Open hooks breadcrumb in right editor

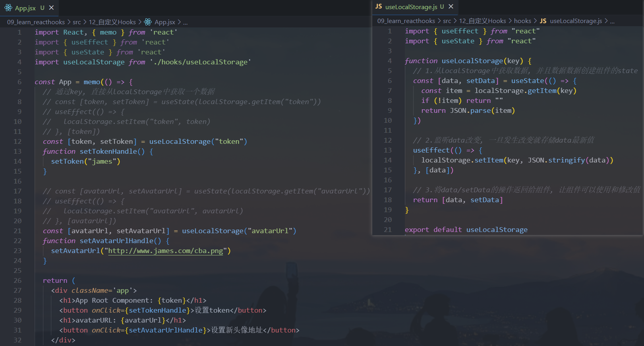pyautogui.click(x=522, y=21)
